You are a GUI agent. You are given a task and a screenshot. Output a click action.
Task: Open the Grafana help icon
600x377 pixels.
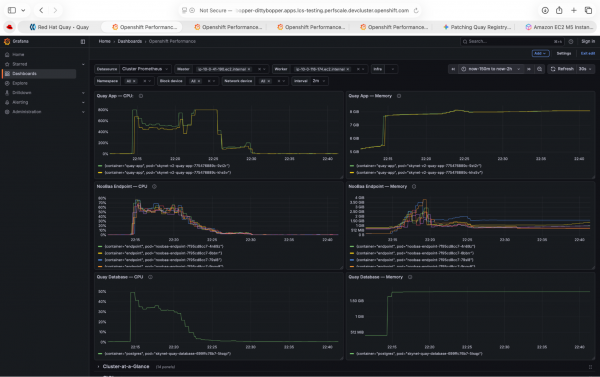click(571, 41)
